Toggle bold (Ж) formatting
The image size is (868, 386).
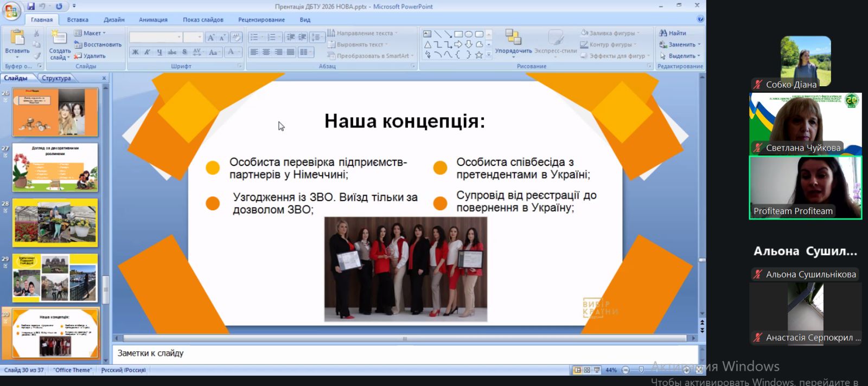point(135,52)
